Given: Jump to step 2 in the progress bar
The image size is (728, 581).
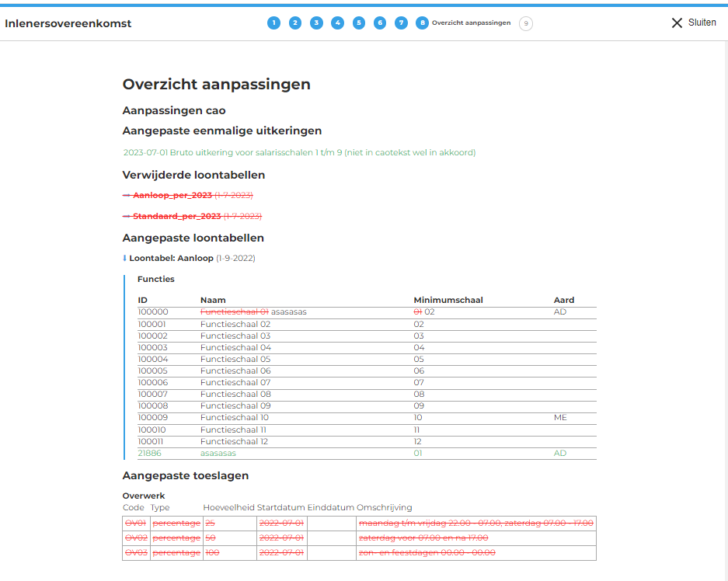Looking at the screenshot, I should [x=295, y=23].
